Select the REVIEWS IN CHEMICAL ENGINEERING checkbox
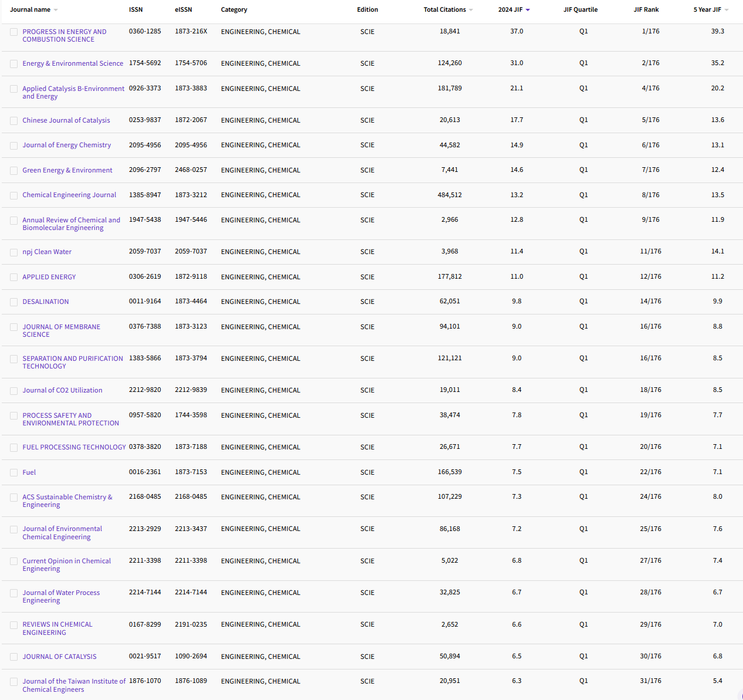Screen dimensions: 743x700 tap(13, 624)
